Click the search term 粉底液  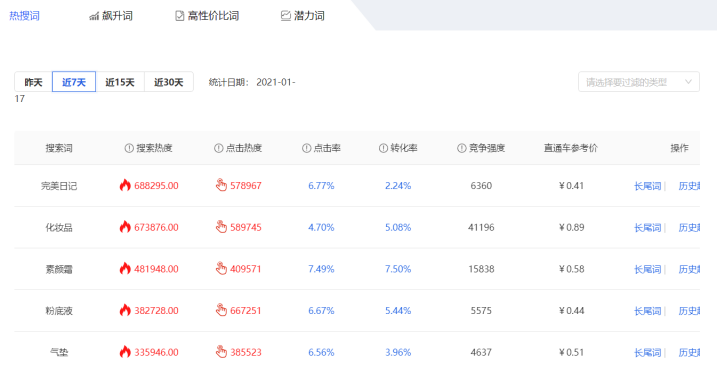tap(59, 311)
